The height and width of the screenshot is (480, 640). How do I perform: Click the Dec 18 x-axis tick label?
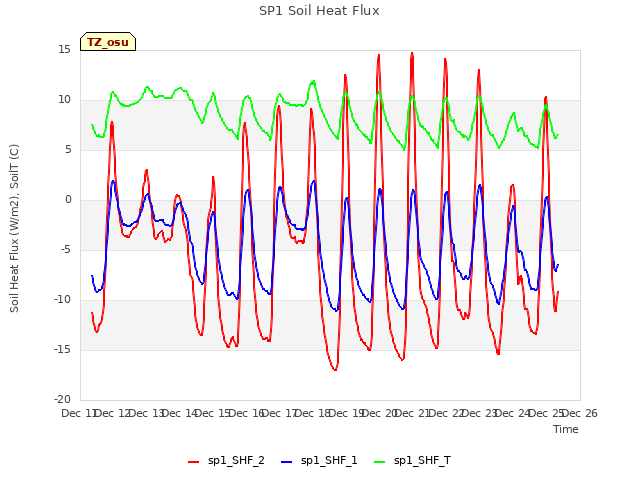click(x=312, y=413)
